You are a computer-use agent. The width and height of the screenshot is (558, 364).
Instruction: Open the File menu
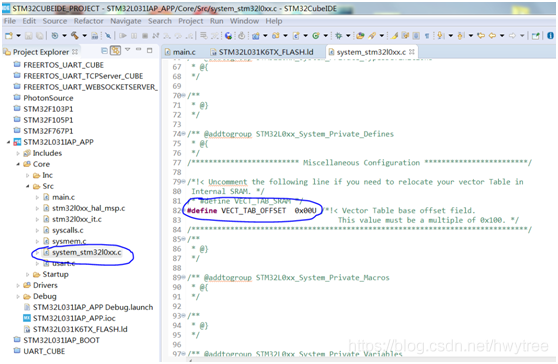[10, 21]
